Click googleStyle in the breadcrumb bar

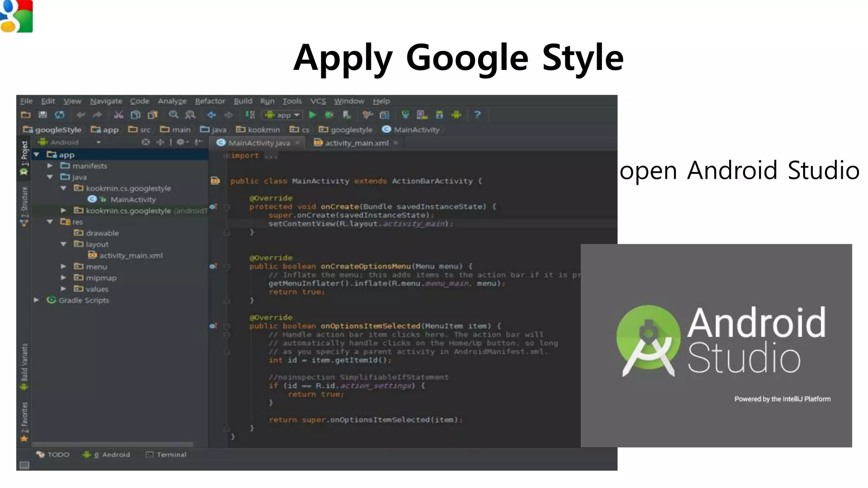pos(52,130)
